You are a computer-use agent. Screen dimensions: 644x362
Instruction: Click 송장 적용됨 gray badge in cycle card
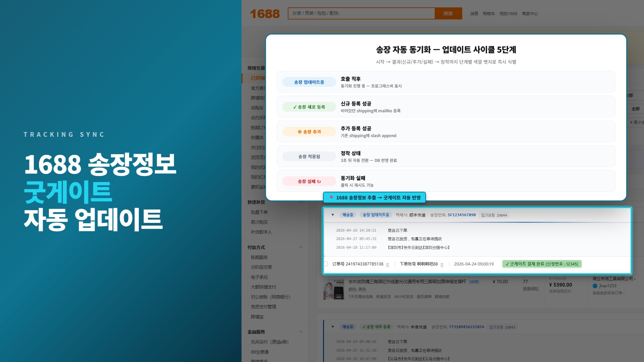tap(309, 157)
